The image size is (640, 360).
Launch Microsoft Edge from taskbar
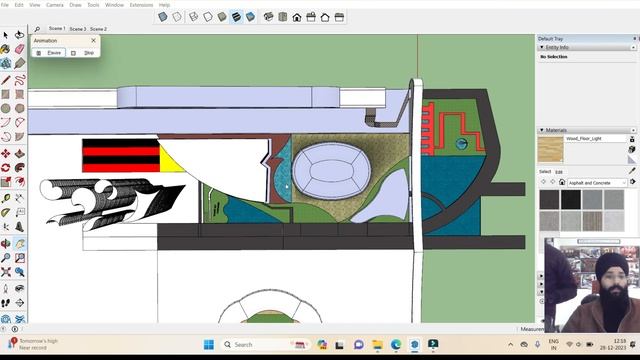pos(396,345)
